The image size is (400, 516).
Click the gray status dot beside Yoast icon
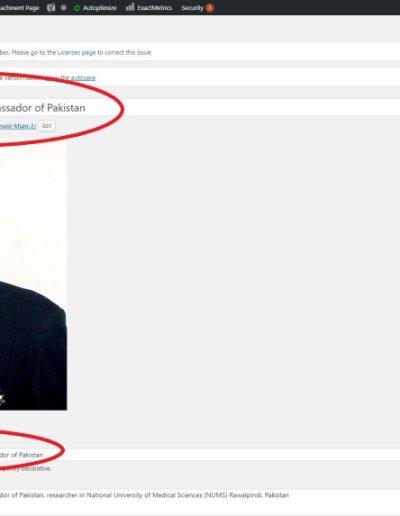click(63, 8)
